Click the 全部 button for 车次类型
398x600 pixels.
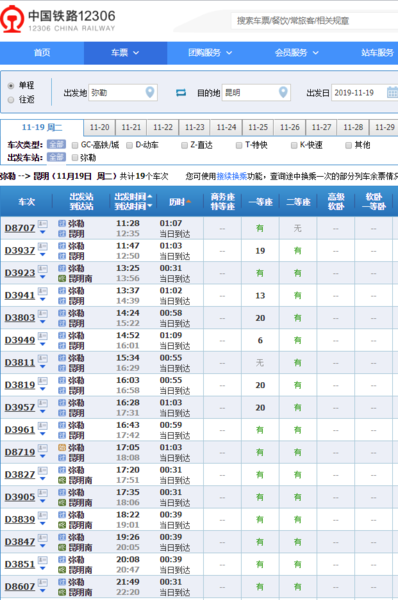[56, 145]
